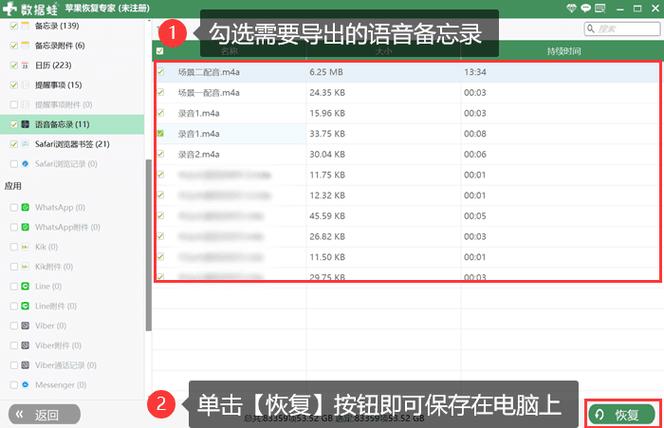Click the 15.96 KB size cell
664x428 pixels.
click(x=327, y=113)
